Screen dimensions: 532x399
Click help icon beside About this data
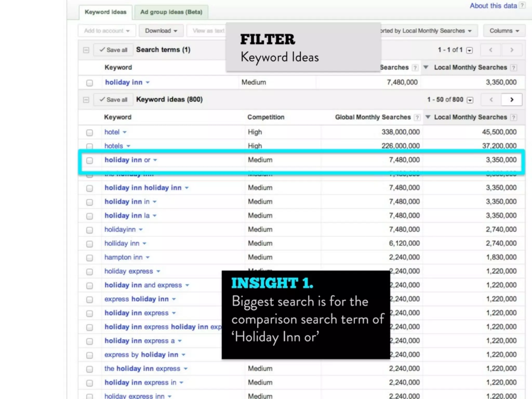tap(522, 5)
